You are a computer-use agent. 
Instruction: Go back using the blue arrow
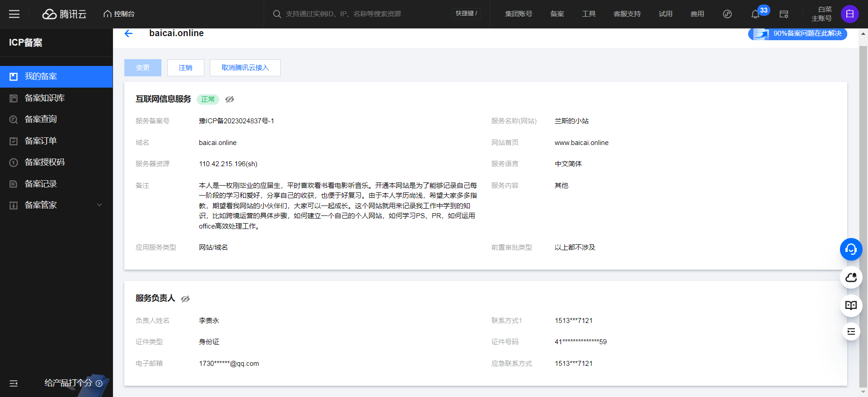pyautogui.click(x=128, y=33)
